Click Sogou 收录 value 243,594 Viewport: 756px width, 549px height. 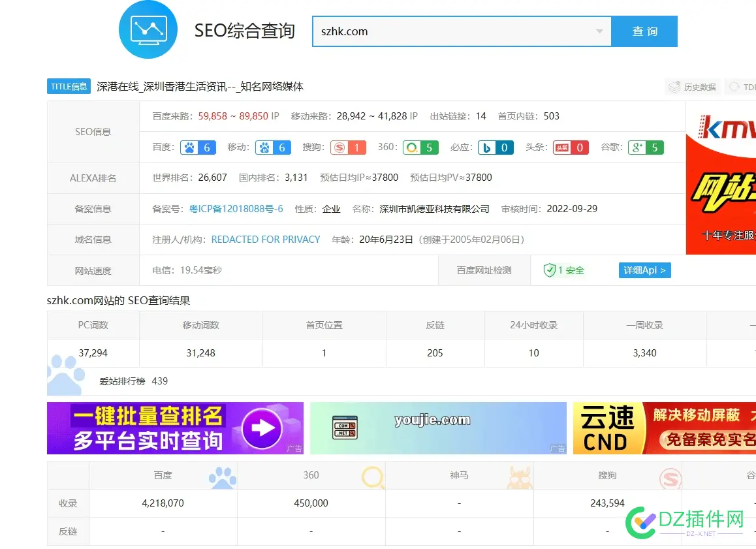608,503
